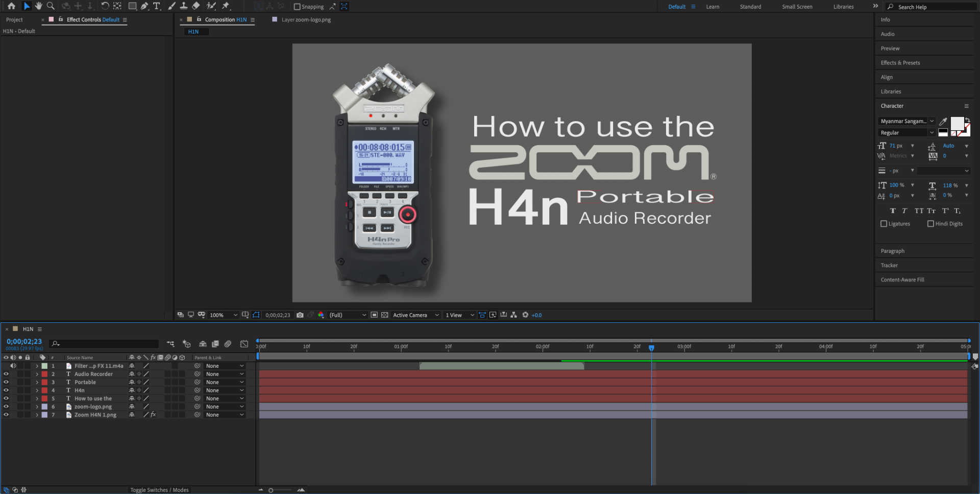This screenshot has width=980, height=494.
Task: Expand the Zoom H4N 1.png layer
Action: tap(37, 415)
